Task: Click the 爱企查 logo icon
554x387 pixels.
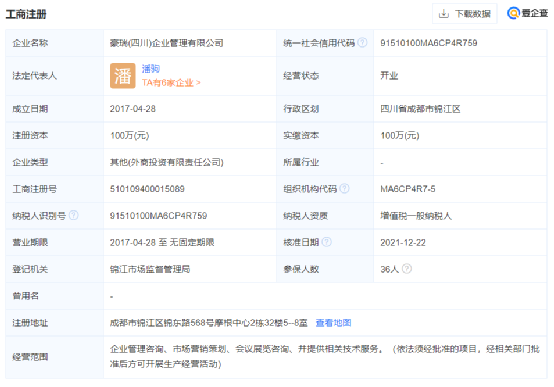Action: click(513, 13)
